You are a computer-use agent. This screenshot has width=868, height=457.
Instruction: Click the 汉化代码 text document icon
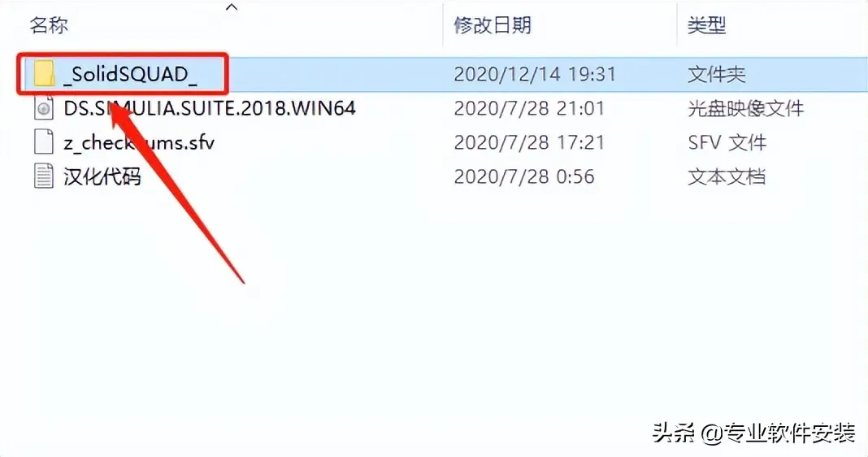pos(44,176)
